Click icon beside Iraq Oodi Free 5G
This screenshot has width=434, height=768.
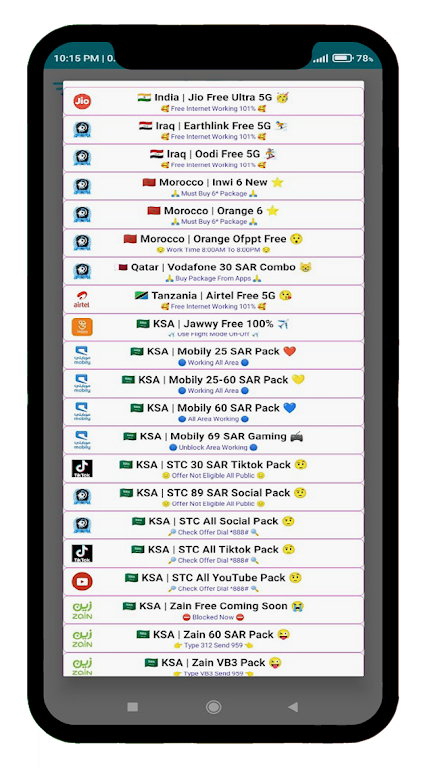pos(82,158)
